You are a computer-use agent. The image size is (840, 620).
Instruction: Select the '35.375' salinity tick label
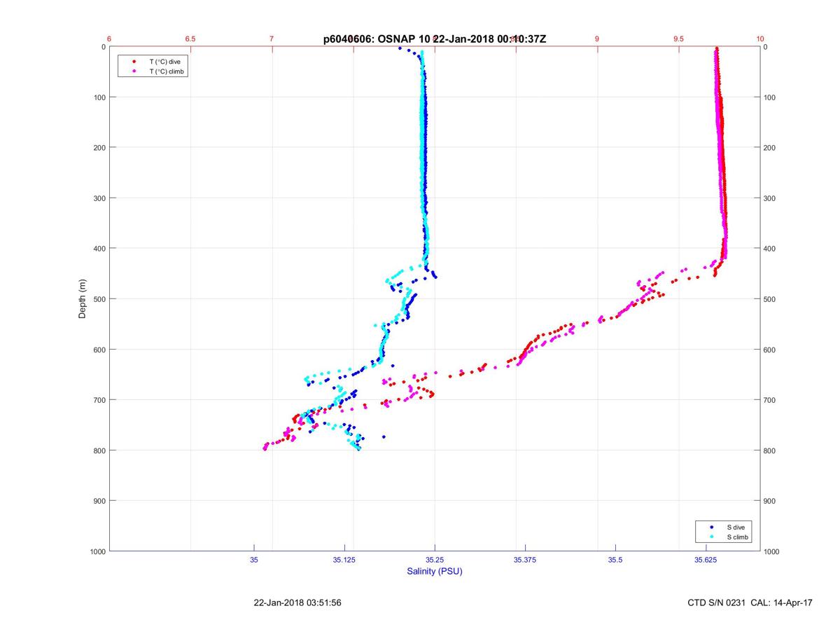click(x=525, y=560)
